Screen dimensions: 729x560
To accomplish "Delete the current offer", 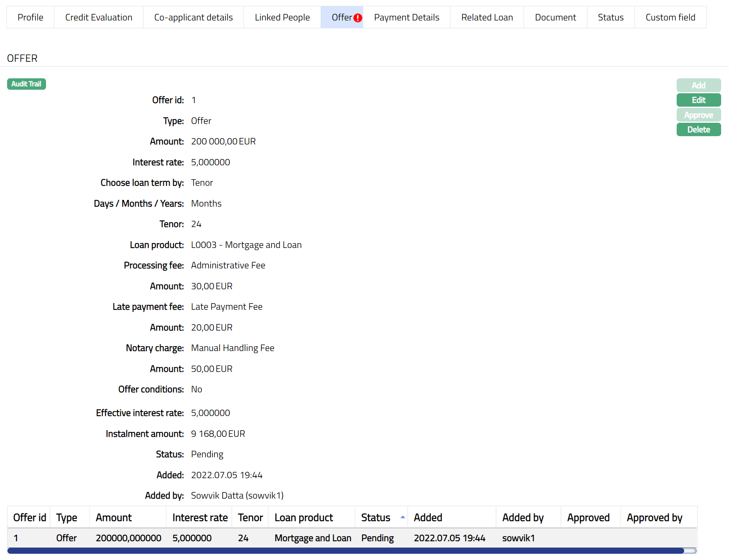I will 698,129.
